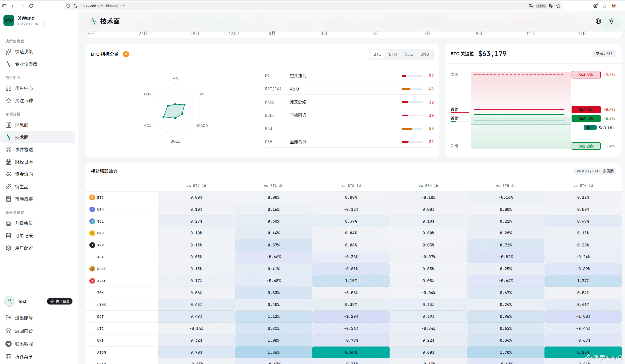Image resolution: width=625 pixels, height=364 pixels.
Task: Open 消息面 analysis
Action: [38, 125]
